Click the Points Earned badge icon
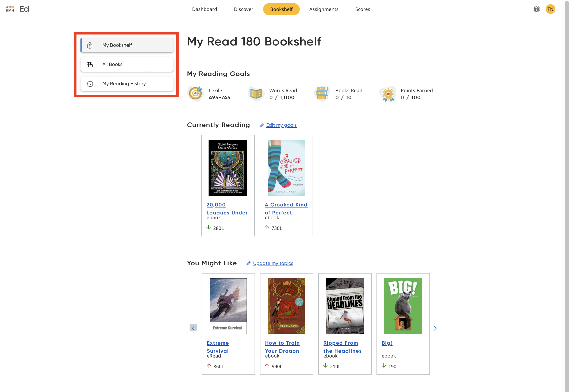The width and height of the screenshot is (569, 392). [388, 94]
